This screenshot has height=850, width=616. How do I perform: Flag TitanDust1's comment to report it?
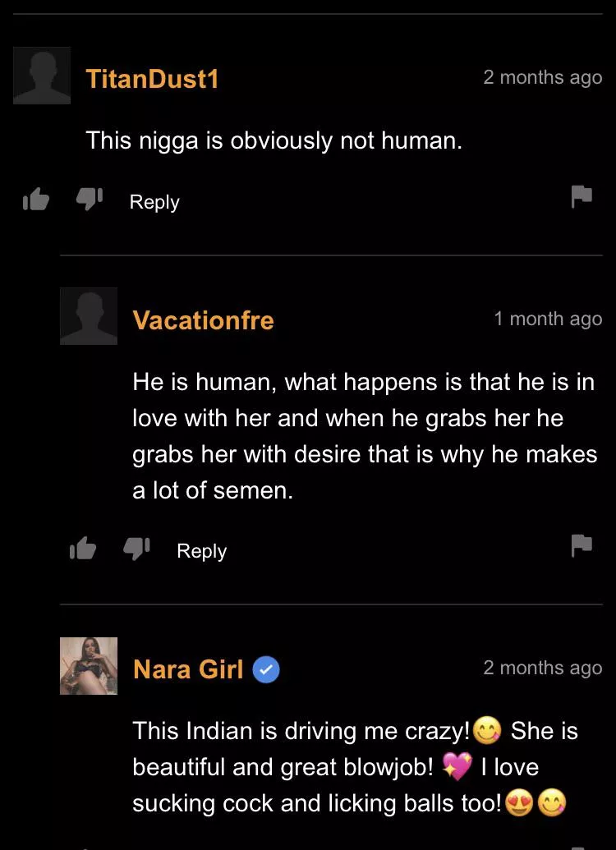[582, 196]
